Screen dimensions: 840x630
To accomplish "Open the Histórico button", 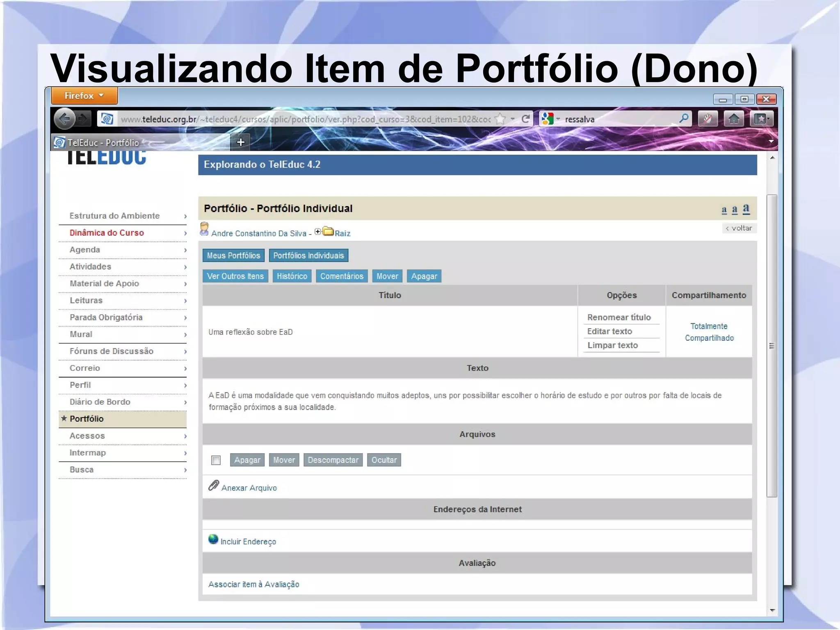I will [292, 276].
